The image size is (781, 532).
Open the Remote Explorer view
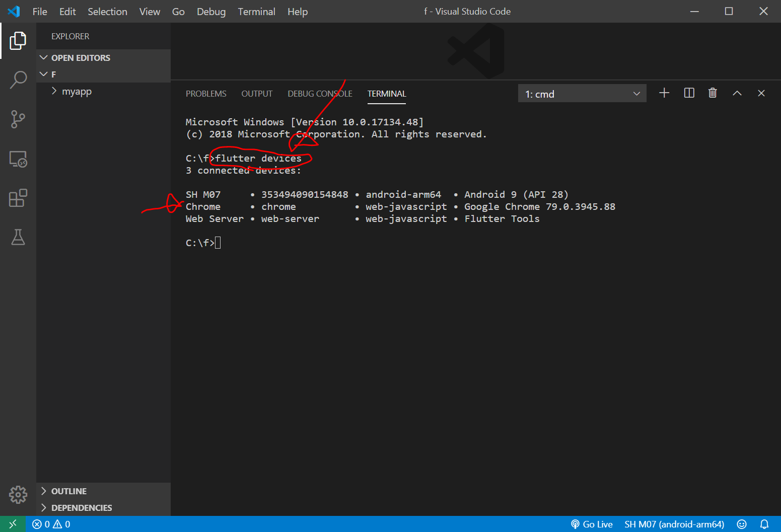click(18, 159)
